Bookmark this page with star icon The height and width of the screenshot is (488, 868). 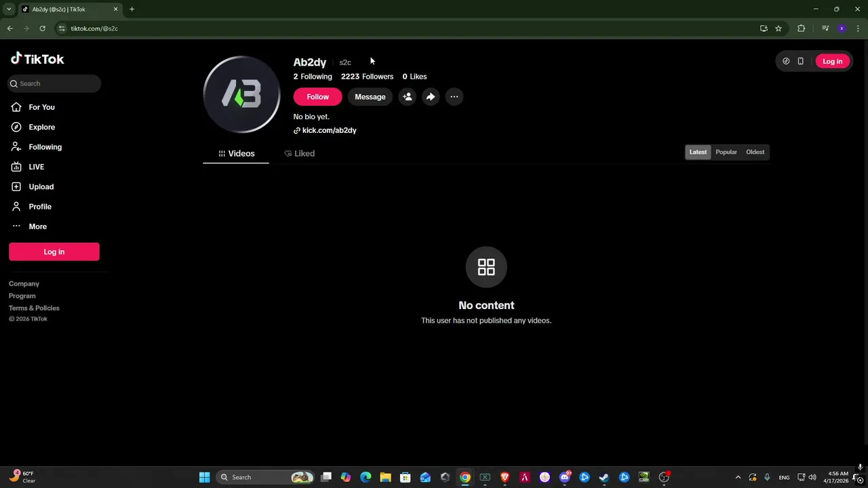(778, 28)
